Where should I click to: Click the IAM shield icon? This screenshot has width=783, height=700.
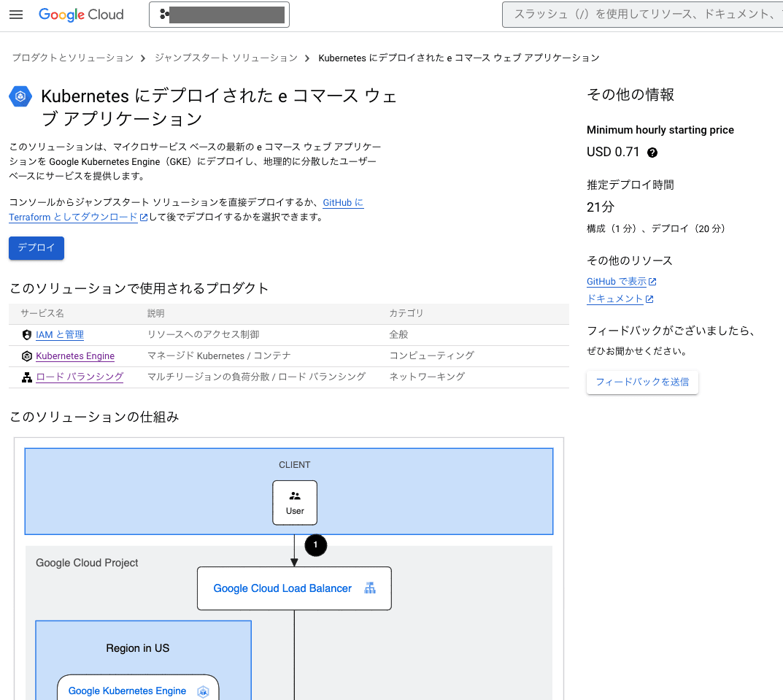[27, 335]
